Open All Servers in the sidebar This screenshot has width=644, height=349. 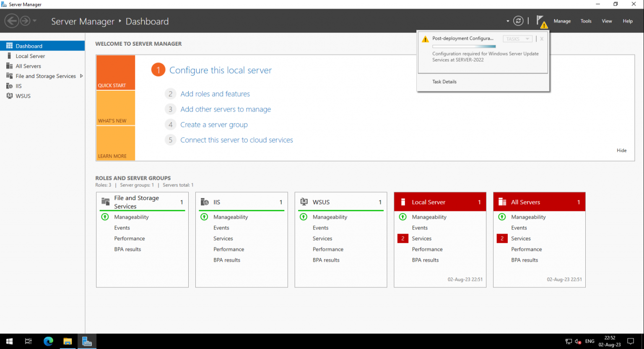tap(29, 66)
